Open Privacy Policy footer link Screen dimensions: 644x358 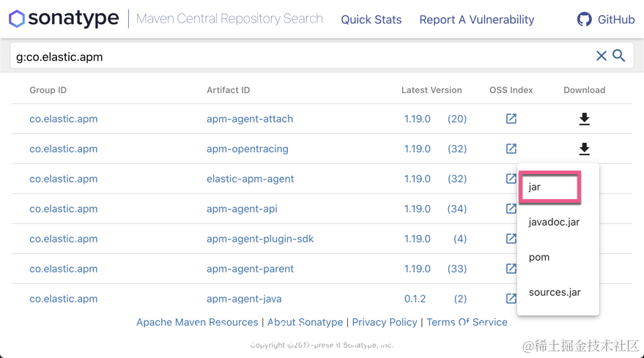click(x=385, y=322)
